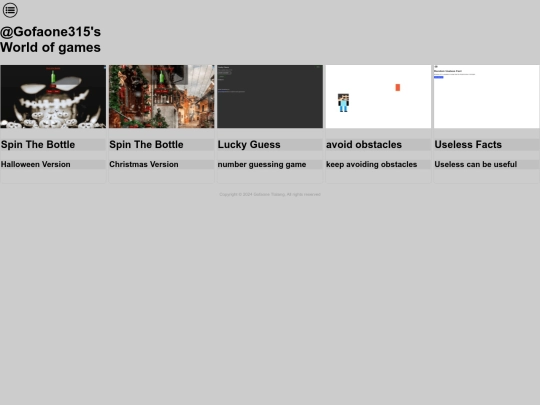540x405 pixels.
Task: Click the pixel character in avoid obstacles
Action: tap(343, 103)
